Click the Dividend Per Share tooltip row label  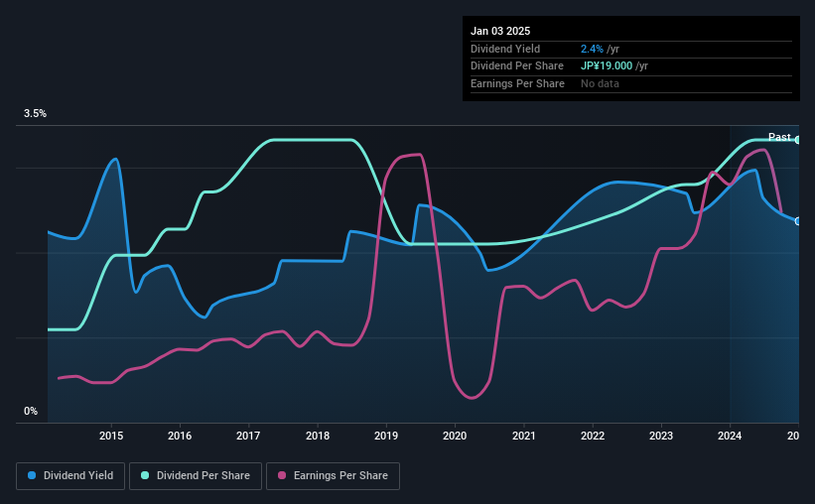pos(517,66)
